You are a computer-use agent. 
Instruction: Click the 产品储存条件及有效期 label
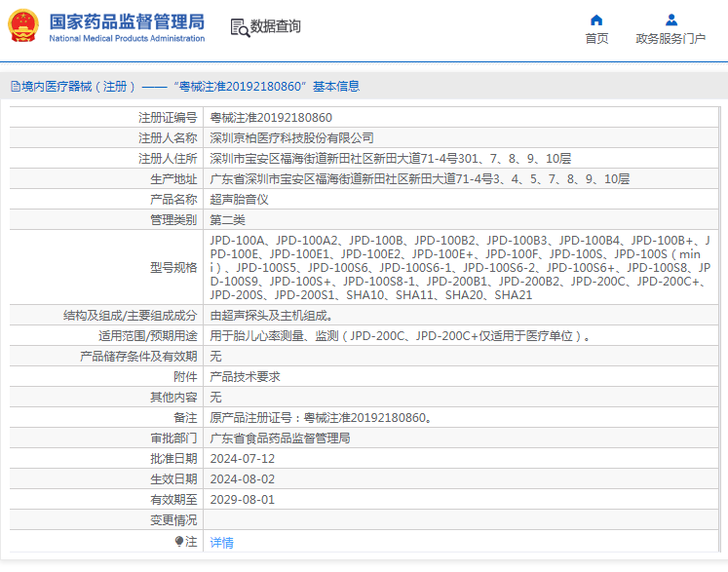138,357
